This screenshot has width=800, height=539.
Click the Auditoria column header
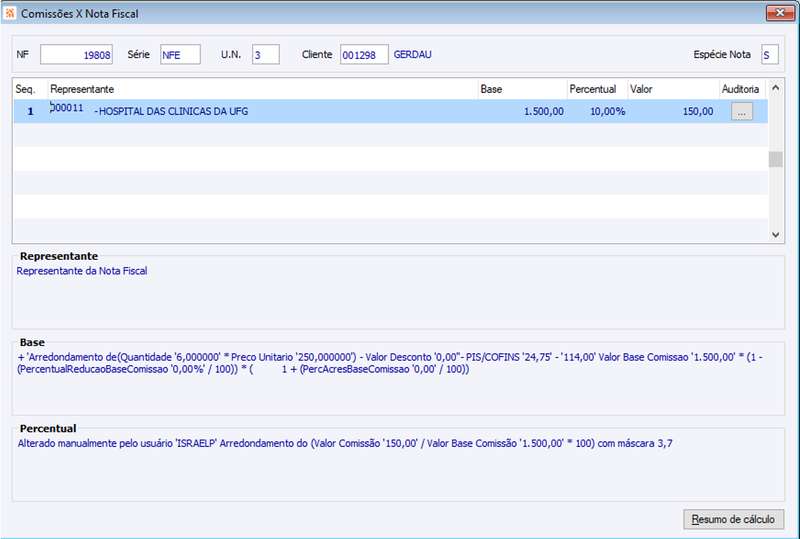pos(742,89)
